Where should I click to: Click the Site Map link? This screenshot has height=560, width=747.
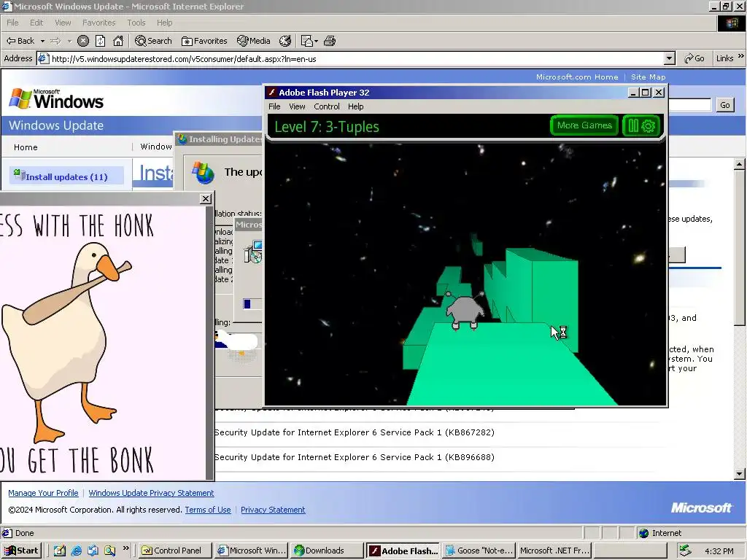pyautogui.click(x=648, y=77)
